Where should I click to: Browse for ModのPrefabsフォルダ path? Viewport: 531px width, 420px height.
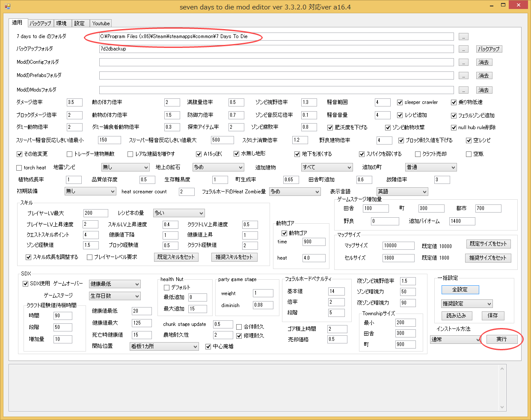click(463, 76)
